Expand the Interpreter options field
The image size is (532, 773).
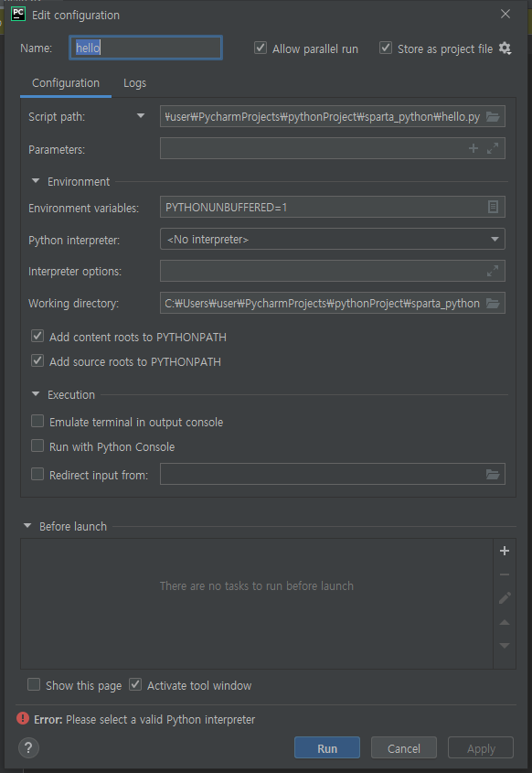pos(493,271)
